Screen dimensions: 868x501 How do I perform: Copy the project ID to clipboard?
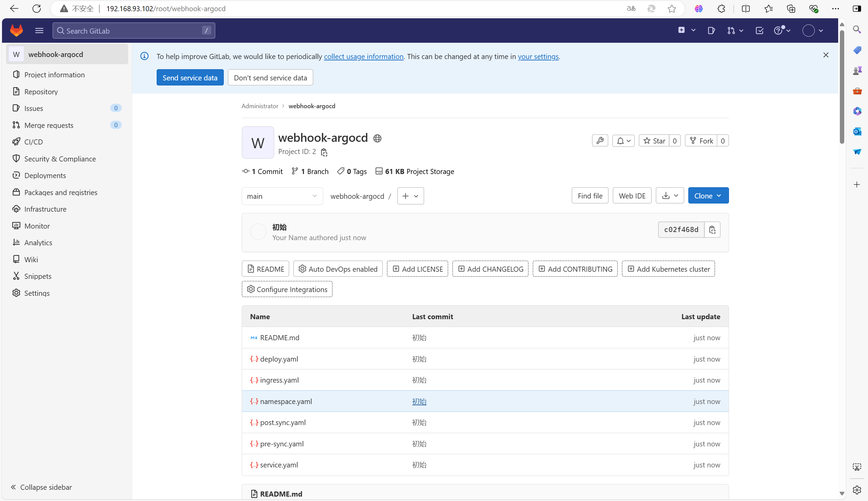324,152
